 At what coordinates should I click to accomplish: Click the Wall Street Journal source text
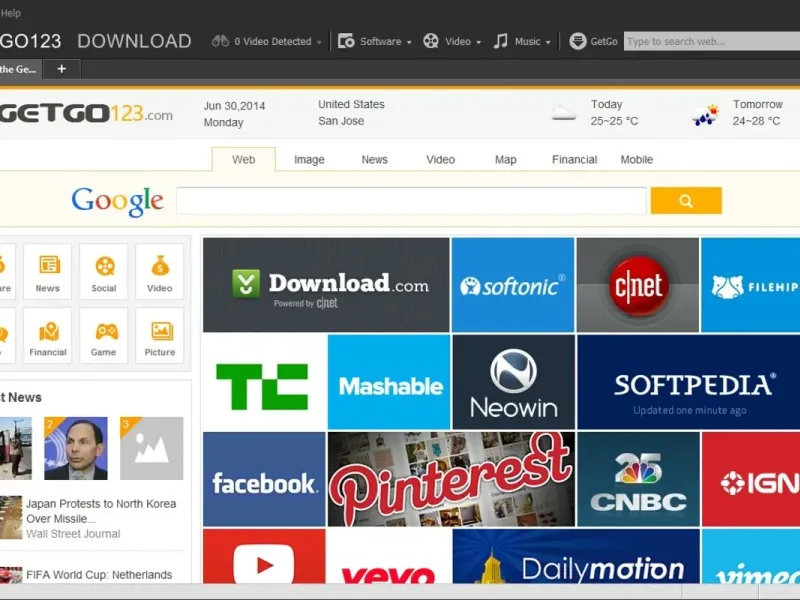point(73,534)
